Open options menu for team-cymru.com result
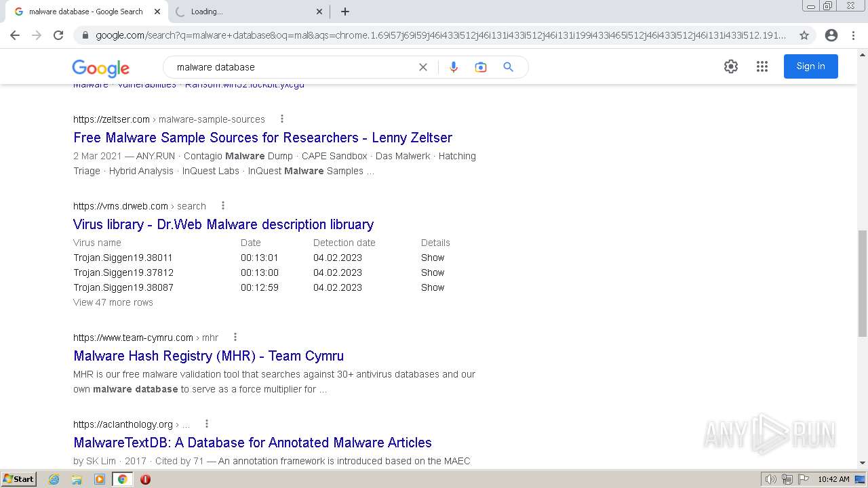 [235, 337]
